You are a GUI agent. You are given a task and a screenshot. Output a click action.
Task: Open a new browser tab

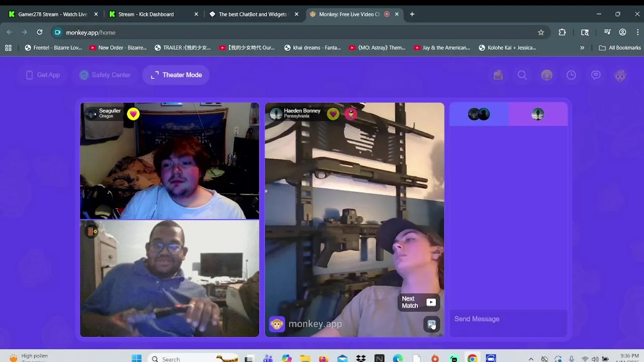pyautogui.click(x=412, y=14)
